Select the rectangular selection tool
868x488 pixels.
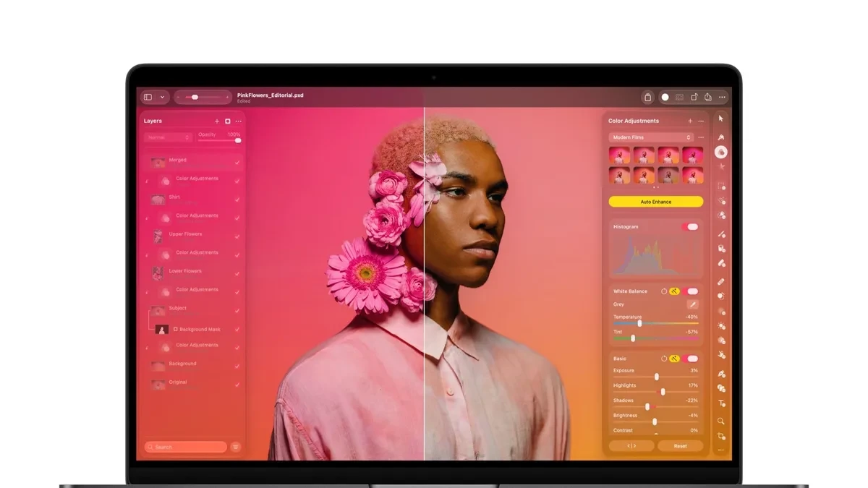click(x=721, y=186)
